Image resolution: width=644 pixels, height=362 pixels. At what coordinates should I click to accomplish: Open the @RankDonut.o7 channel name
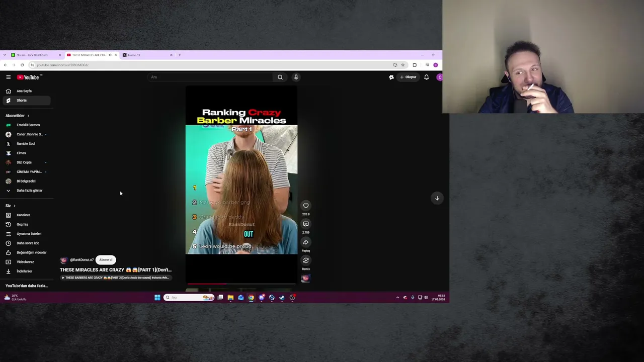(x=82, y=260)
